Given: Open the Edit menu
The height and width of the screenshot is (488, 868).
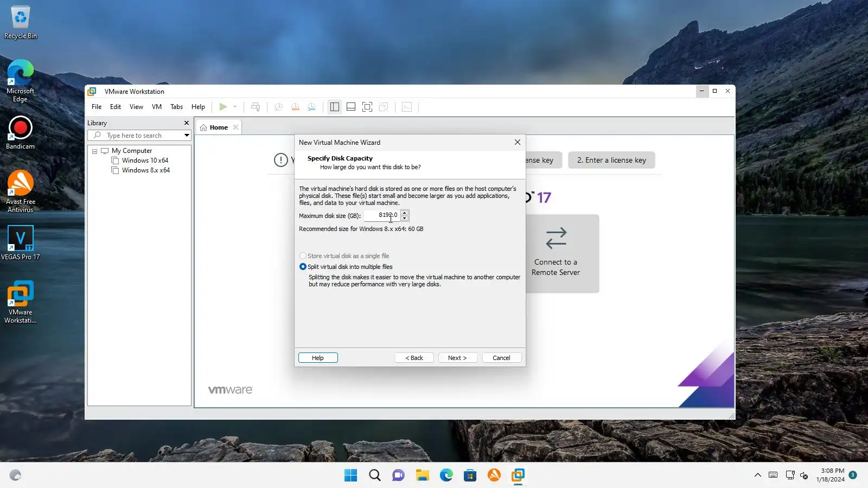Looking at the screenshot, I should pyautogui.click(x=116, y=107).
